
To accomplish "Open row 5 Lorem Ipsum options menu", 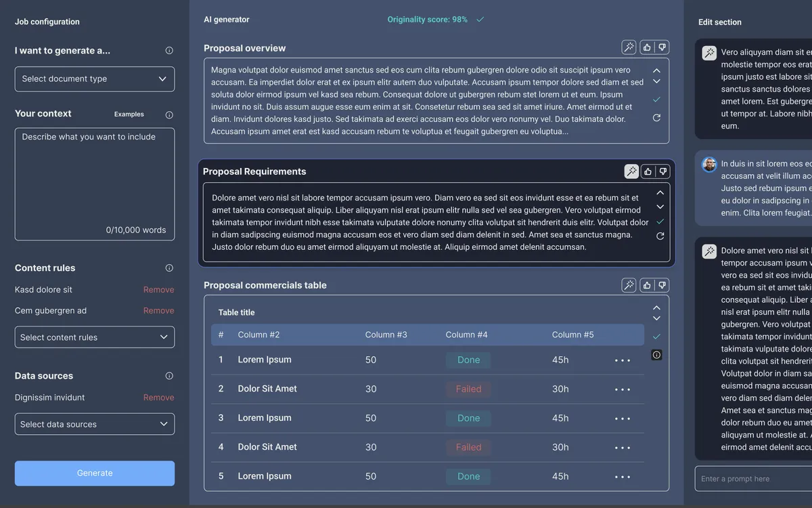I will point(623,477).
